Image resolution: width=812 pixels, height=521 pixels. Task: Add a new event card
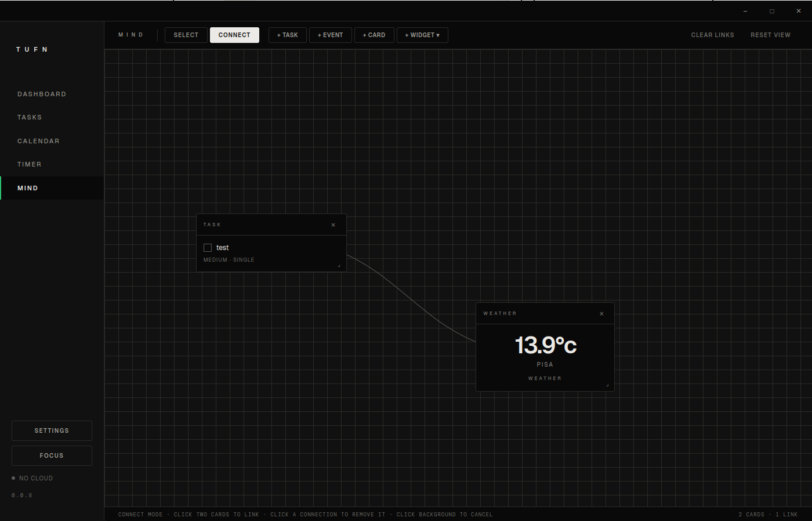click(330, 35)
